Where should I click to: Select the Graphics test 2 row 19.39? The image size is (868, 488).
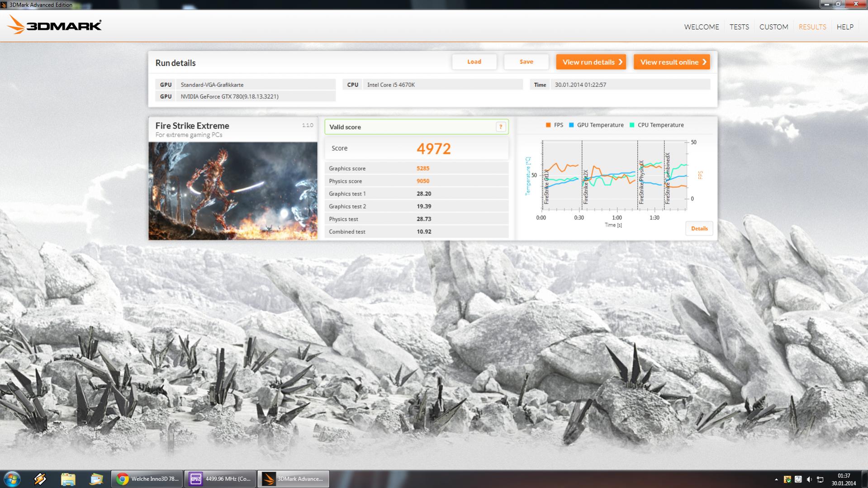[x=416, y=206]
